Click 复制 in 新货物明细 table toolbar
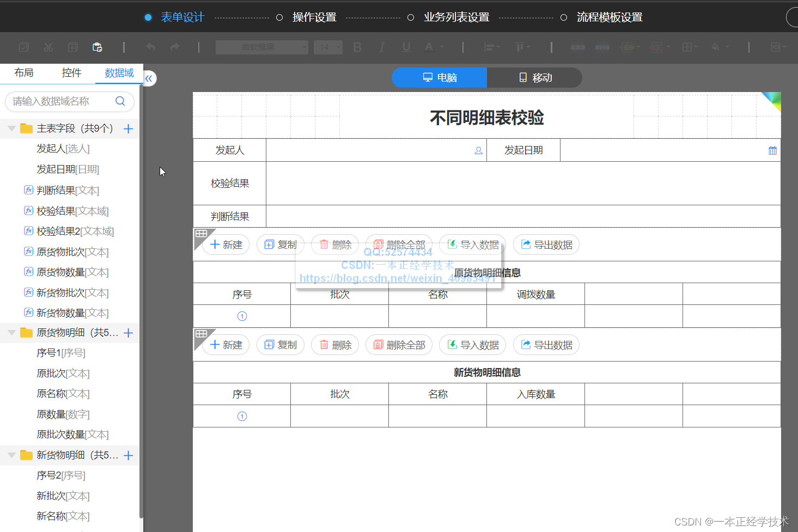798x532 pixels. point(281,345)
